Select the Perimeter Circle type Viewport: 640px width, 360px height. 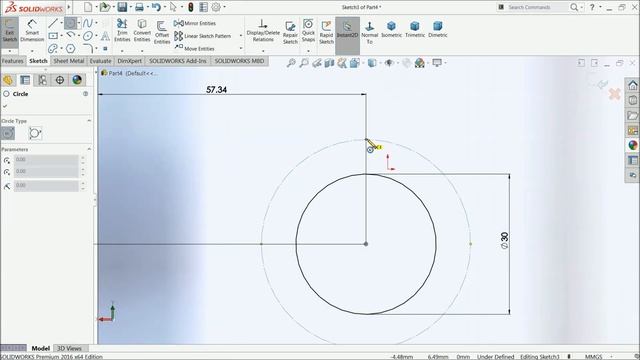(35, 133)
